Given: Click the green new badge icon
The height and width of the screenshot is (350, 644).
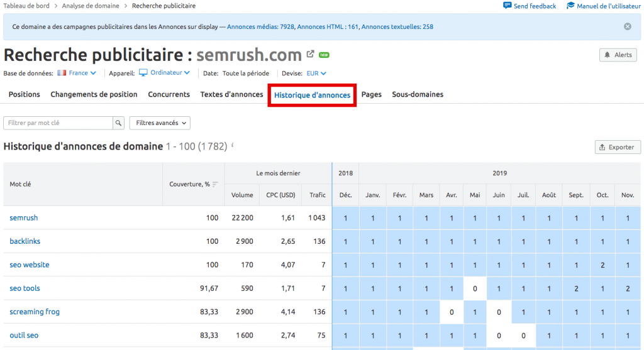Looking at the screenshot, I should pos(324,55).
